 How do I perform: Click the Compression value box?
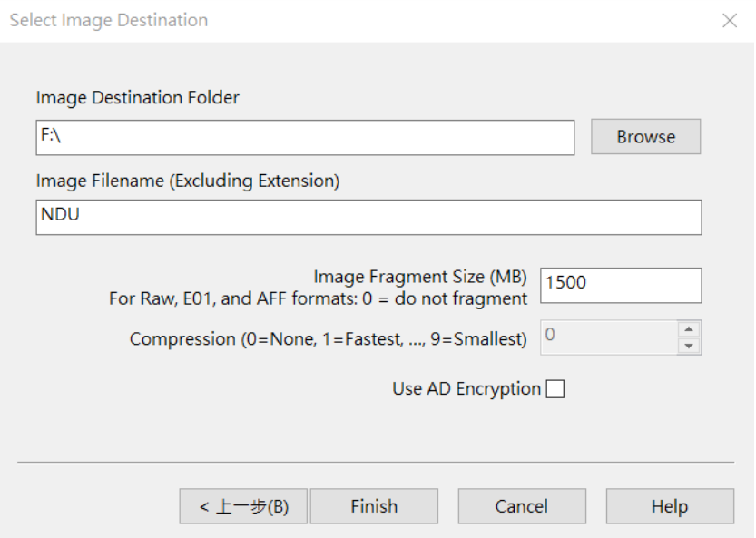point(608,337)
